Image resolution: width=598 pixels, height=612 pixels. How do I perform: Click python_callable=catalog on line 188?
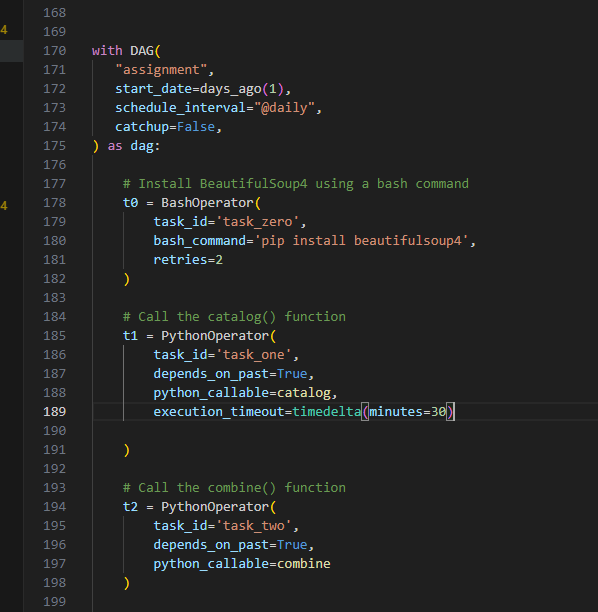coord(242,393)
